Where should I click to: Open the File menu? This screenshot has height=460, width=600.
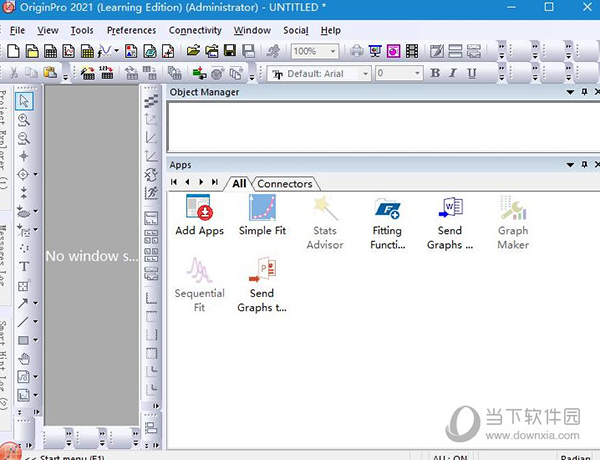point(17,30)
